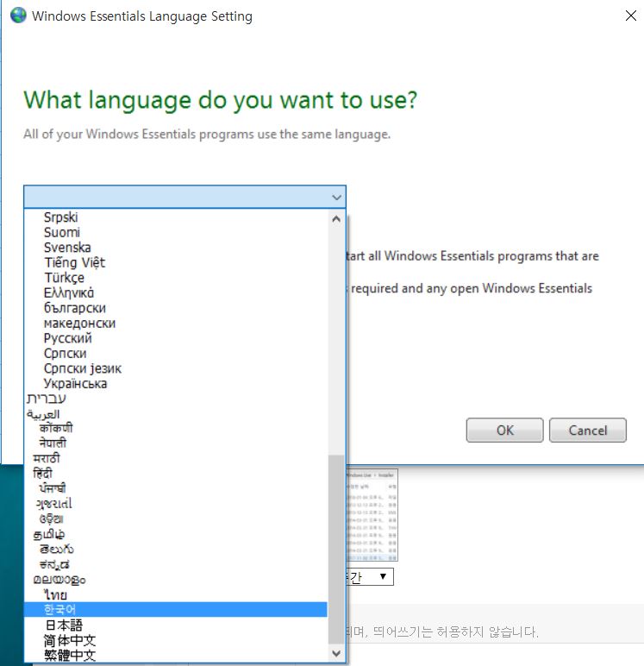644x666 pixels.
Task: Pick Arabic العربية from the list
Action: (x=176, y=414)
